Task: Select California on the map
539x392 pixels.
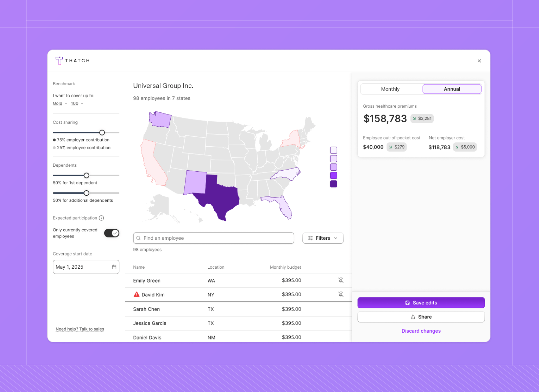Action: click(x=153, y=162)
